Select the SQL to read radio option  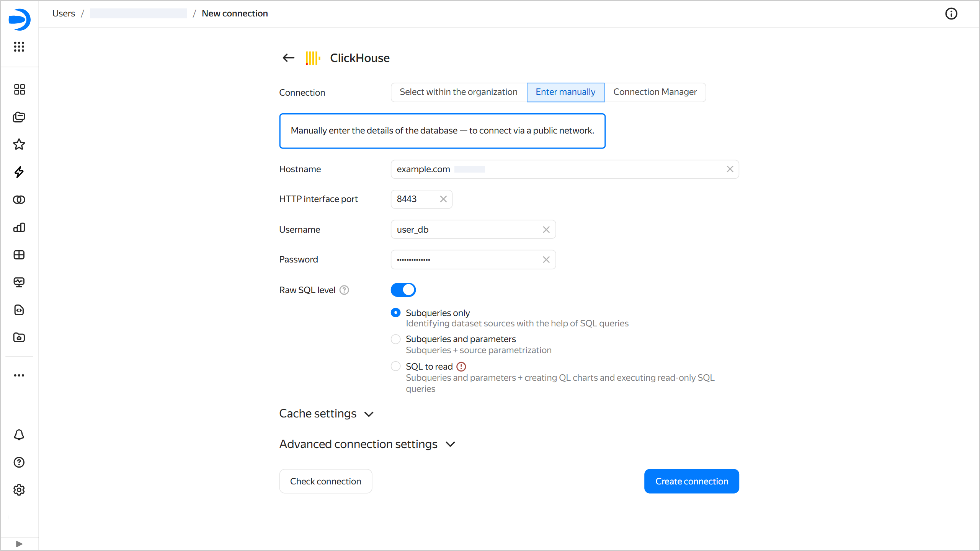point(396,366)
